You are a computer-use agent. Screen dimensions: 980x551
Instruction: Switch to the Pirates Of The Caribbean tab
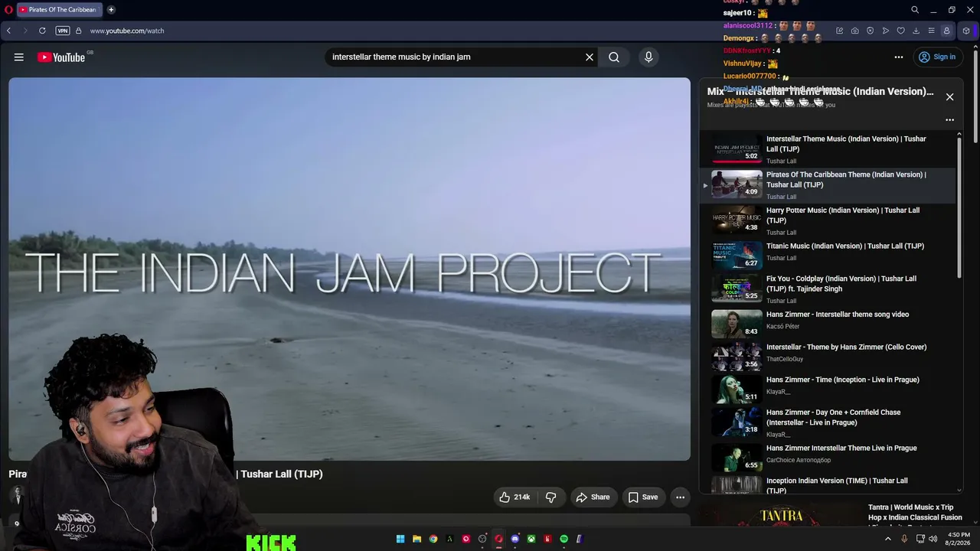coord(60,10)
